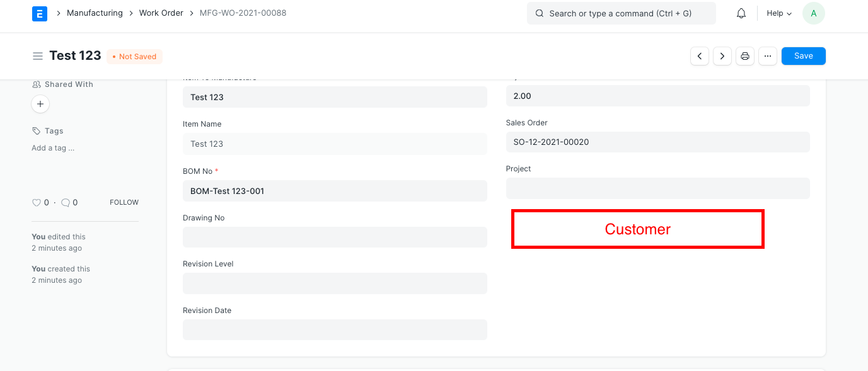The image size is (868, 371).
Task: Click the next document arrow
Action: point(722,55)
